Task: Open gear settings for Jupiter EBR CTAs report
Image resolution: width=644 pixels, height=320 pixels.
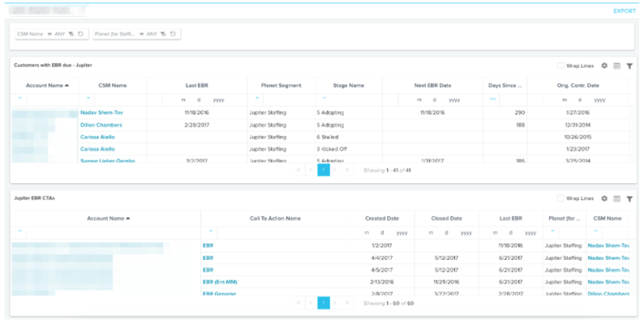Action: (x=605, y=198)
